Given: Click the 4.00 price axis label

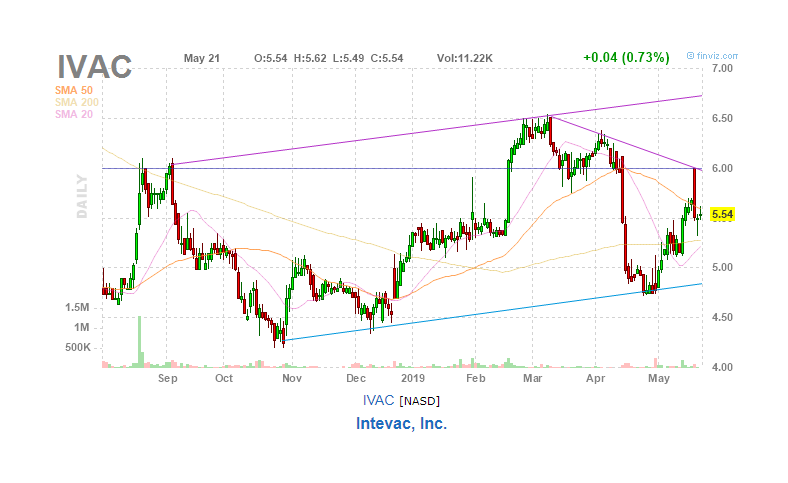Looking at the screenshot, I should (722, 367).
